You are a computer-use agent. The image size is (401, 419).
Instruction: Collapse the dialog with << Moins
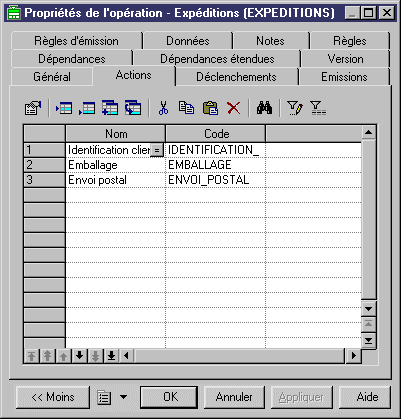(x=53, y=397)
